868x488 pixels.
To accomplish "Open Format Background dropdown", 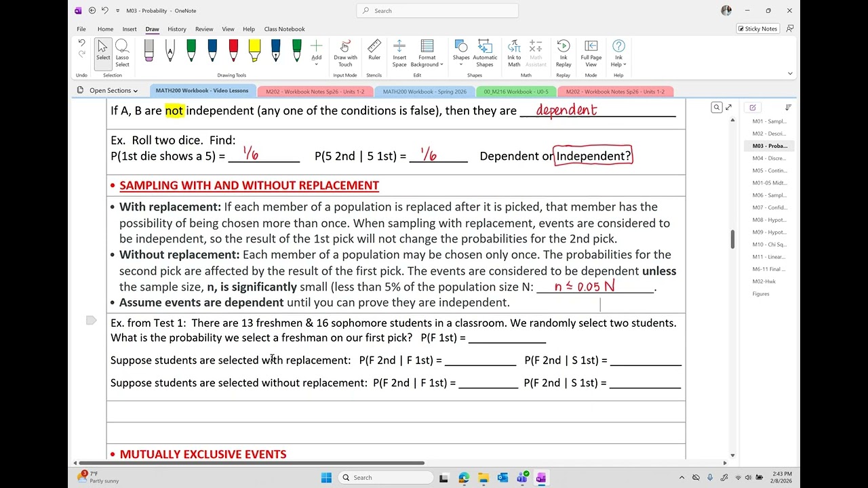I will tap(427, 54).
